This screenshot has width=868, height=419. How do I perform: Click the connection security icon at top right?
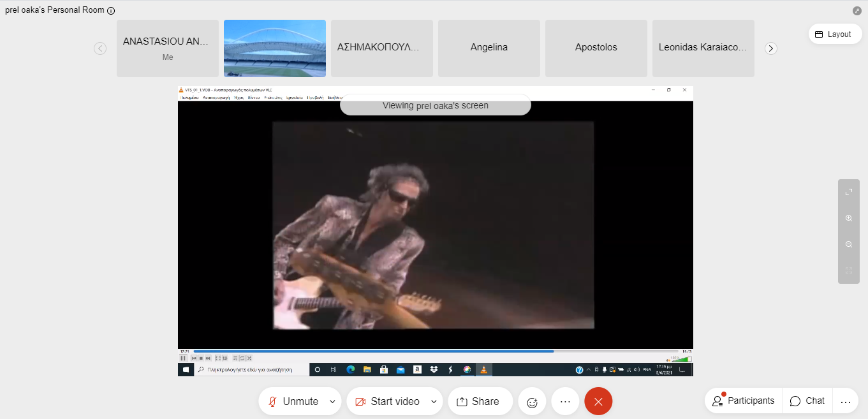(857, 11)
